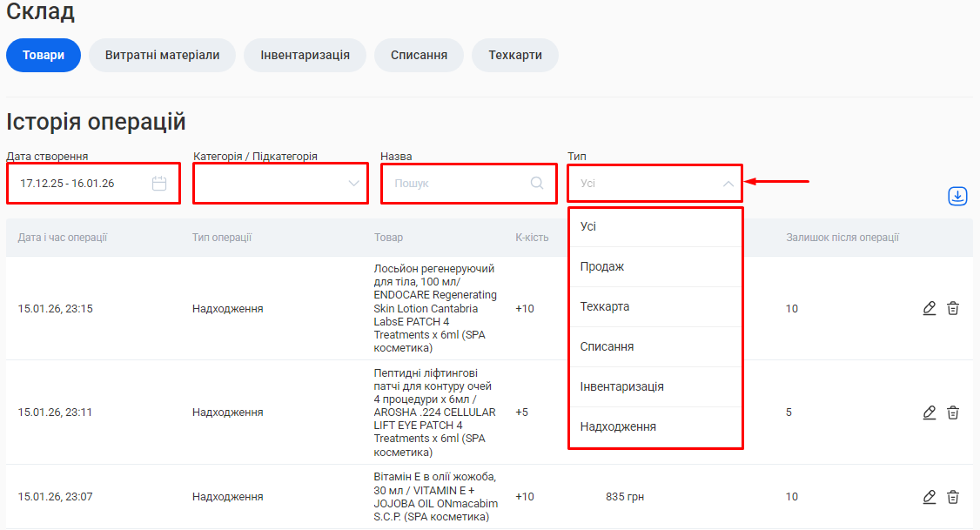Viewport: 980px width, 530px height.
Task: Delete the 23:11 operation using trash icon
Action: [953, 413]
